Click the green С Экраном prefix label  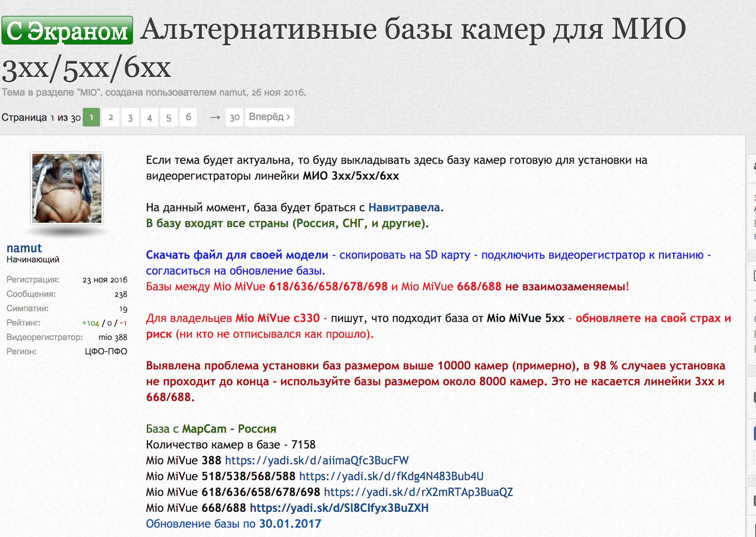pyautogui.click(x=67, y=31)
